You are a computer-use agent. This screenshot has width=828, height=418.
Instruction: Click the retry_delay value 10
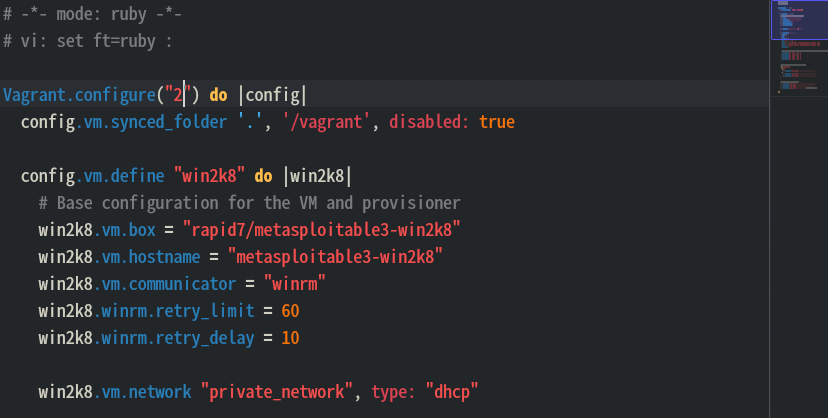click(x=290, y=338)
